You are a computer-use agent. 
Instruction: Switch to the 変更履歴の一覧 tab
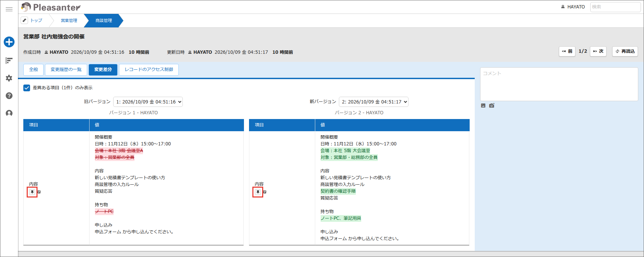pos(66,70)
